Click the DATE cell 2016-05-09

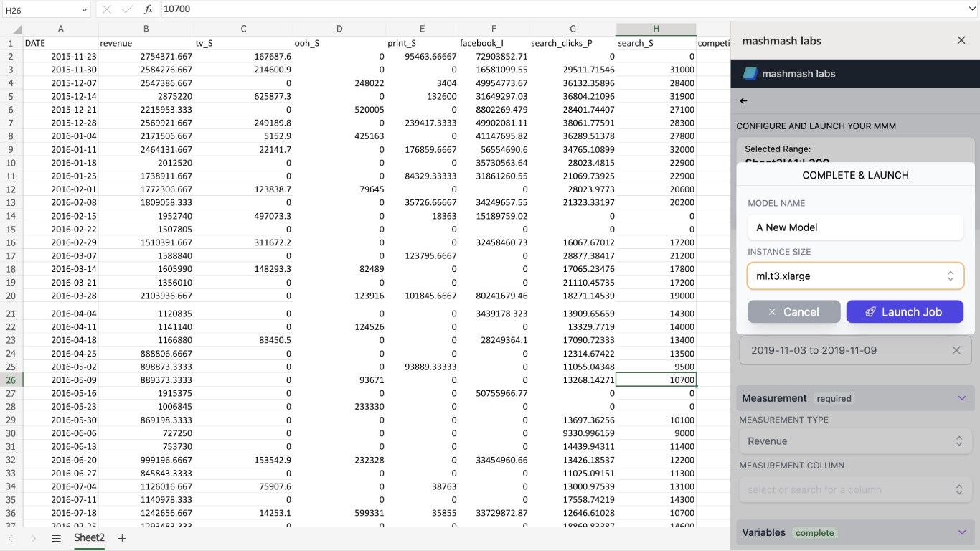(60, 380)
